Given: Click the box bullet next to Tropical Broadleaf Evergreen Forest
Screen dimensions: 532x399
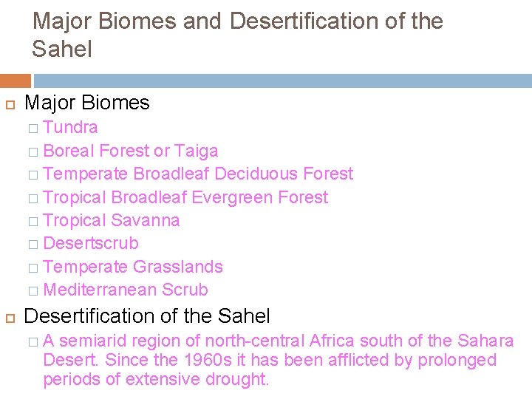Looking at the screenshot, I should click(33, 199).
